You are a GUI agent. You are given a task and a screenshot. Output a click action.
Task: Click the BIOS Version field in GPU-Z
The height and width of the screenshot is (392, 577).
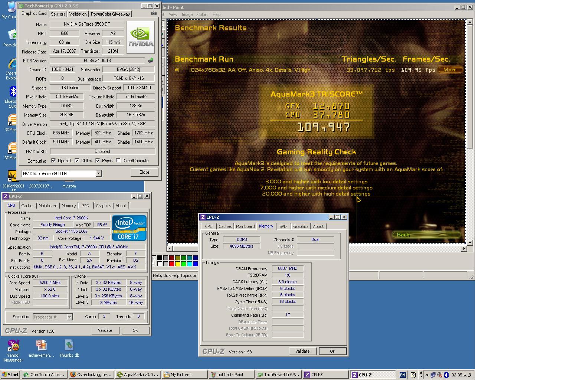[97, 61]
